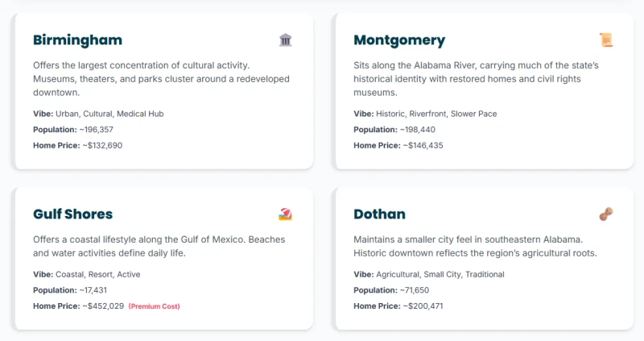644x341 pixels.
Task: Click the Montgomery scroll icon
Action: click(x=606, y=40)
